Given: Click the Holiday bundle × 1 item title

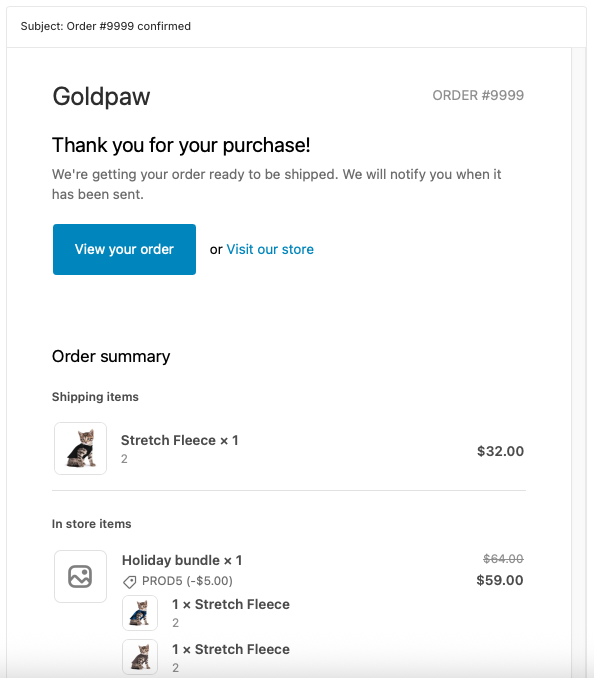Looking at the screenshot, I should click(182, 560).
